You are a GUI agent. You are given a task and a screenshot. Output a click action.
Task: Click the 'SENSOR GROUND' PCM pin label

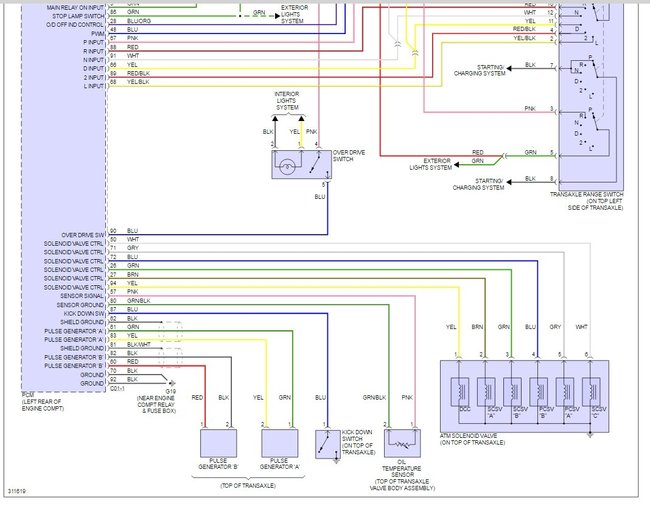(80, 305)
